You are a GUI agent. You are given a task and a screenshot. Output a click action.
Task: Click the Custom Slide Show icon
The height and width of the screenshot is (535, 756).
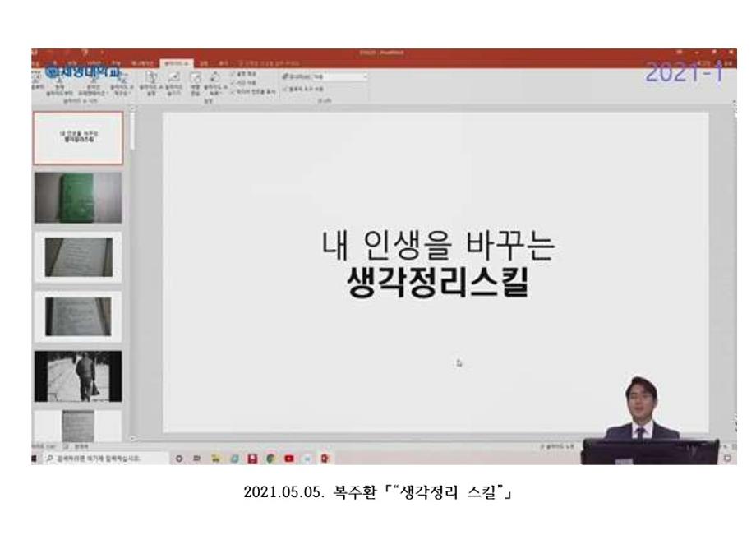pyautogui.click(x=121, y=74)
